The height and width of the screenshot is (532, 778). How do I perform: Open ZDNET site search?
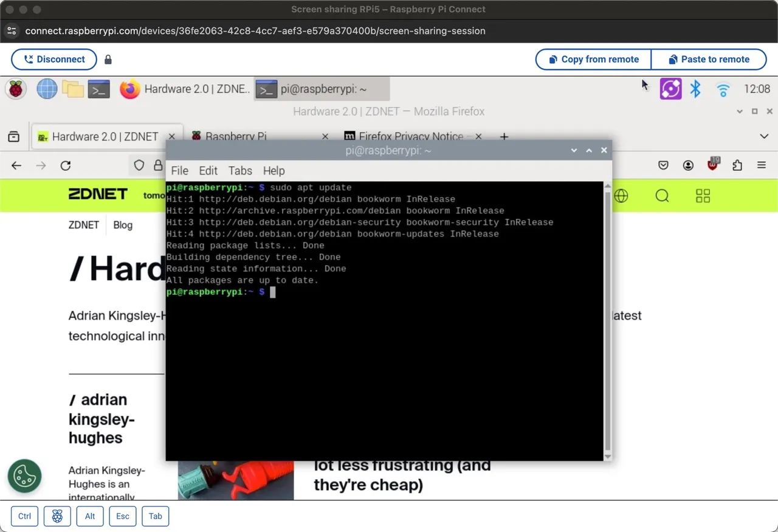(662, 196)
